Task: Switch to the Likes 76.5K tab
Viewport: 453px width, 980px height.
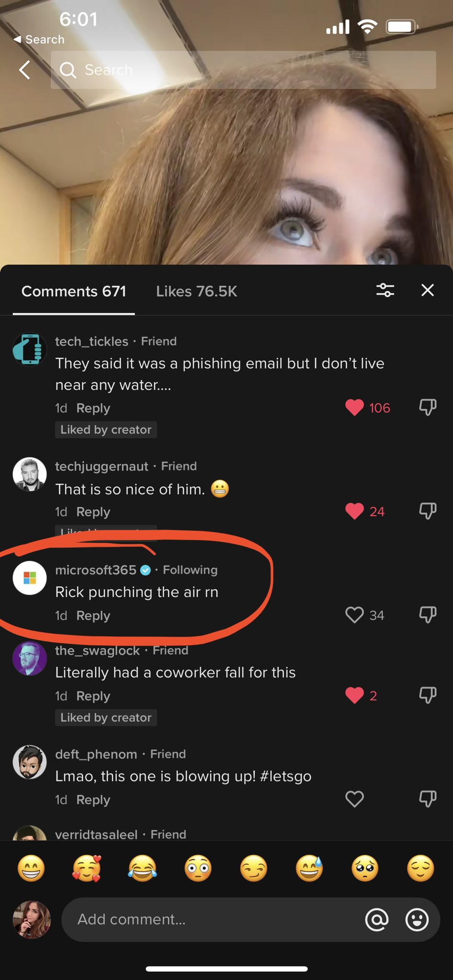Action: point(196,291)
